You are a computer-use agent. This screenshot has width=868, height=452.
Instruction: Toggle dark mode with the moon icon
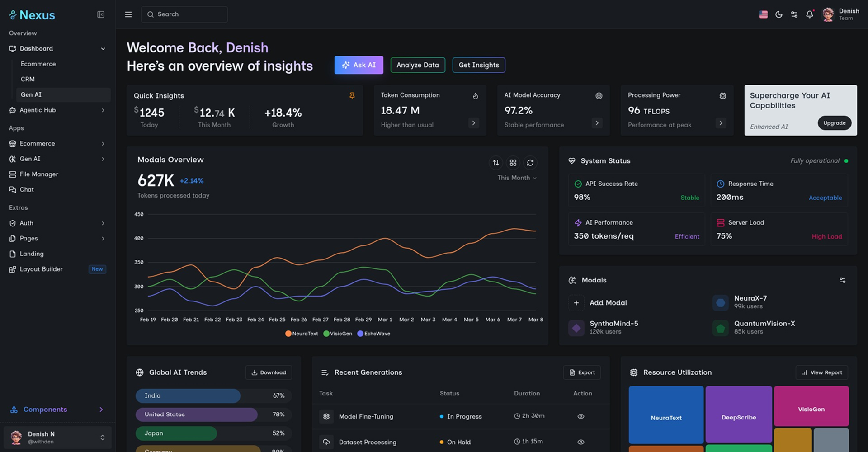(778, 14)
